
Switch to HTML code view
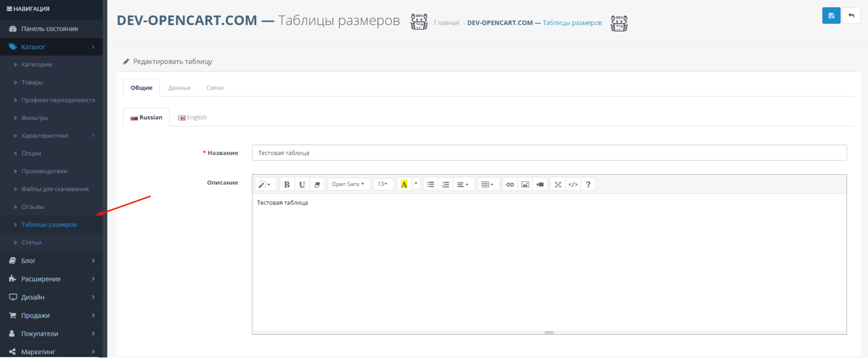pyautogui.click(x=573, y=184)
